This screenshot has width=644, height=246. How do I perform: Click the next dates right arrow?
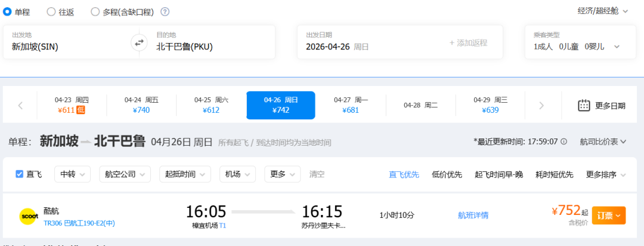(x=541, y=106)
